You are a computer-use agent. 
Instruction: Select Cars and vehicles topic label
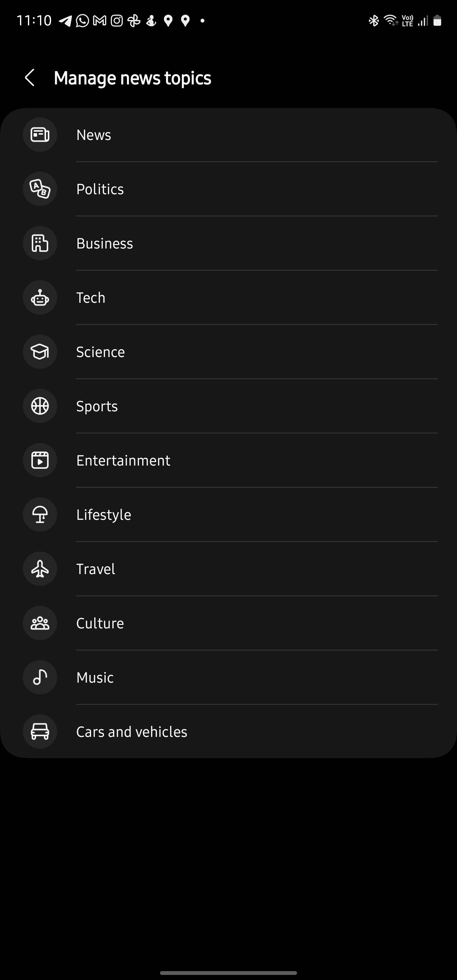(132, 732)
